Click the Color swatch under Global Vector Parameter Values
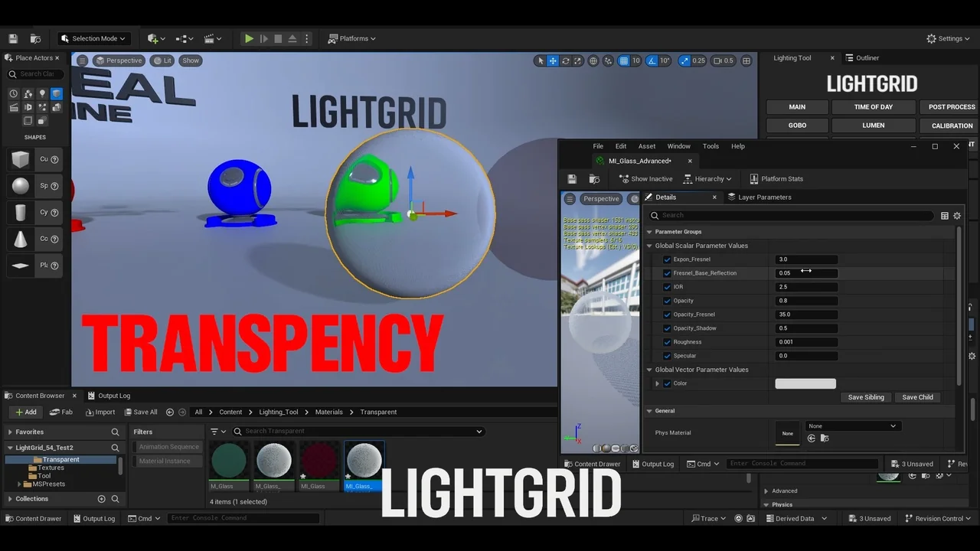980x551 pixels. pyautogui.click(x=805, y=383)
